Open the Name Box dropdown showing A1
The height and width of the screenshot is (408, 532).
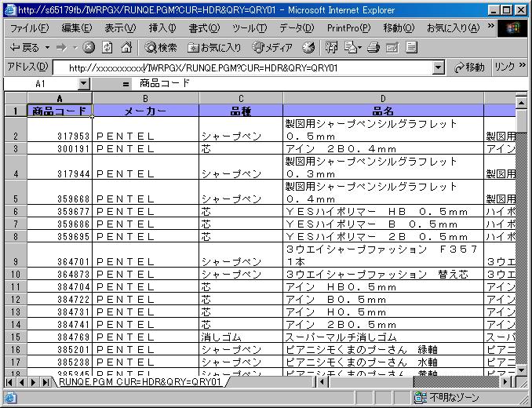coord(84,84)
